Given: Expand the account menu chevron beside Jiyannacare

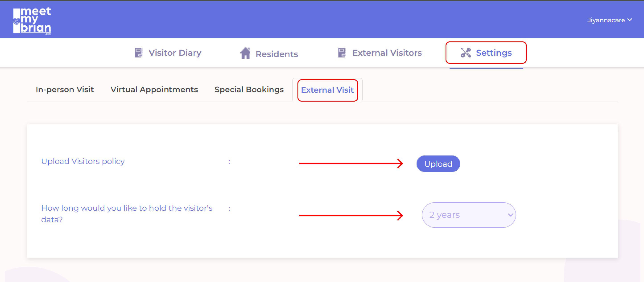Looking at the screenshot, I should point(630,20).
